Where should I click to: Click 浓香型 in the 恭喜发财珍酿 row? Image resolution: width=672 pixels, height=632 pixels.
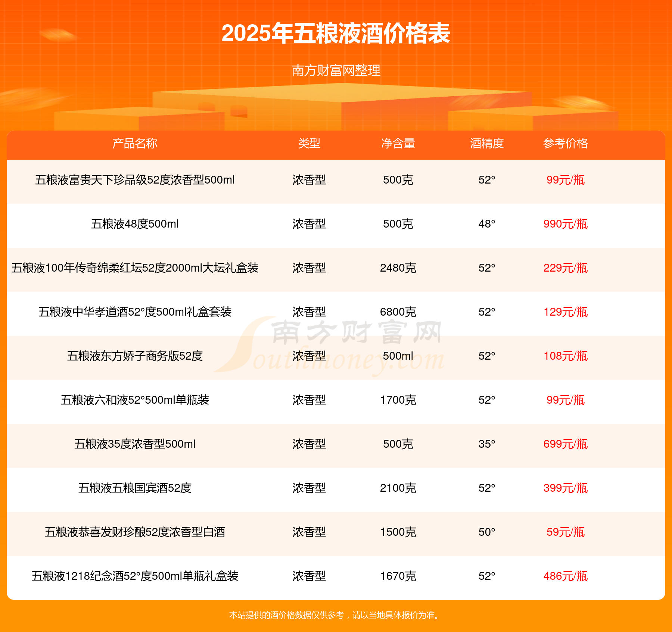click(x=309, y=532)
